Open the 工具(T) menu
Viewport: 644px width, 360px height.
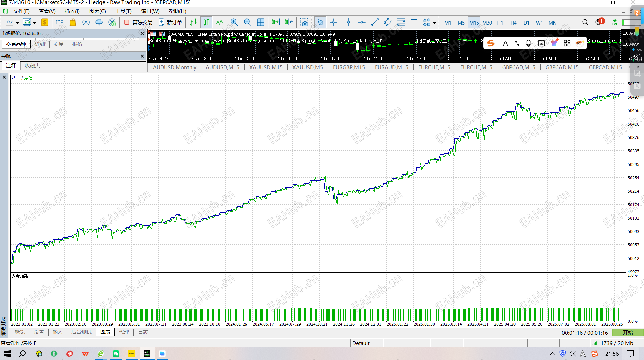124,11
